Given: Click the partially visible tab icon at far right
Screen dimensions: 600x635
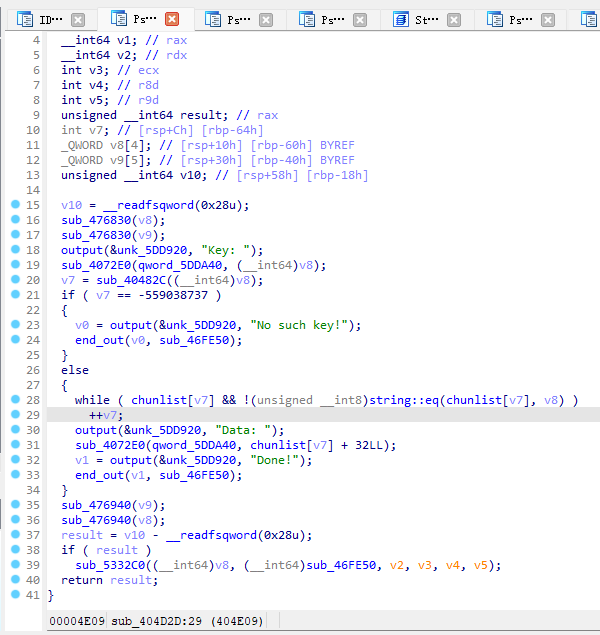Looking at the screenshot, I should [x=589, y=19].
